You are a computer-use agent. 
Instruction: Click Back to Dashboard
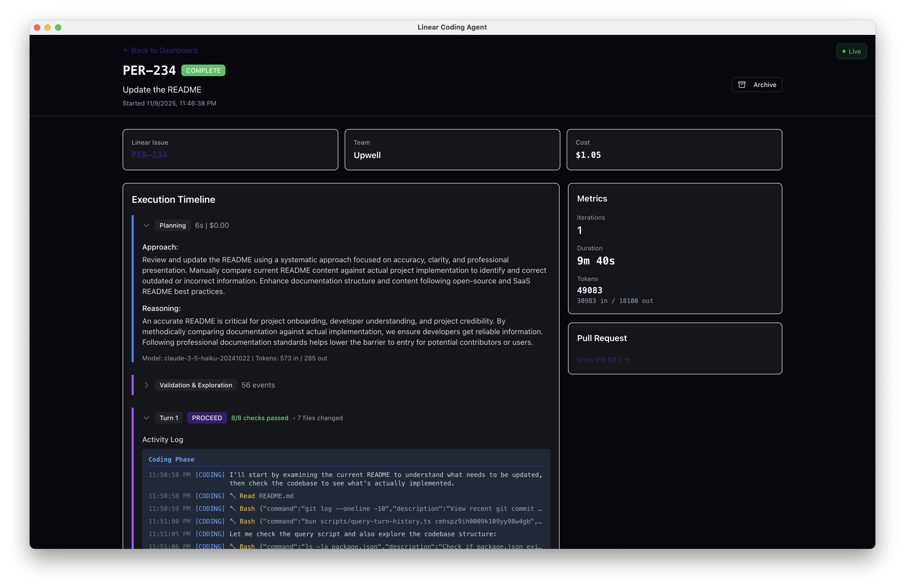click(164, 50)
